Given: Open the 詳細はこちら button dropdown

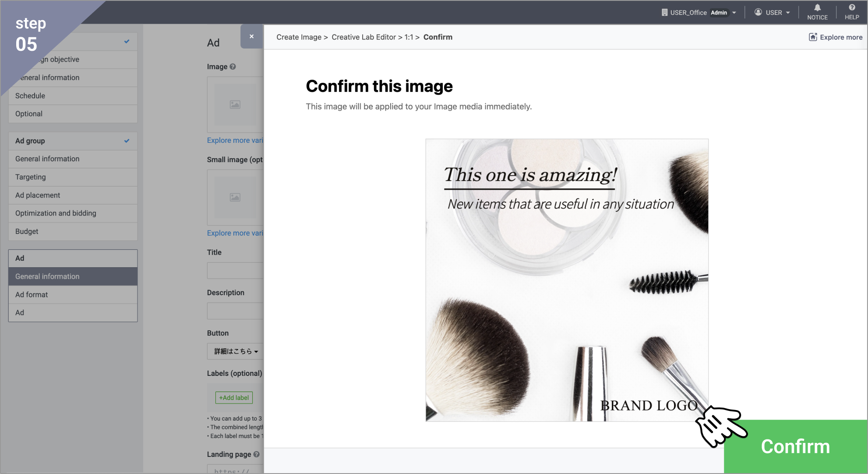Looking at the screenshot, I should tap(236, 351).
